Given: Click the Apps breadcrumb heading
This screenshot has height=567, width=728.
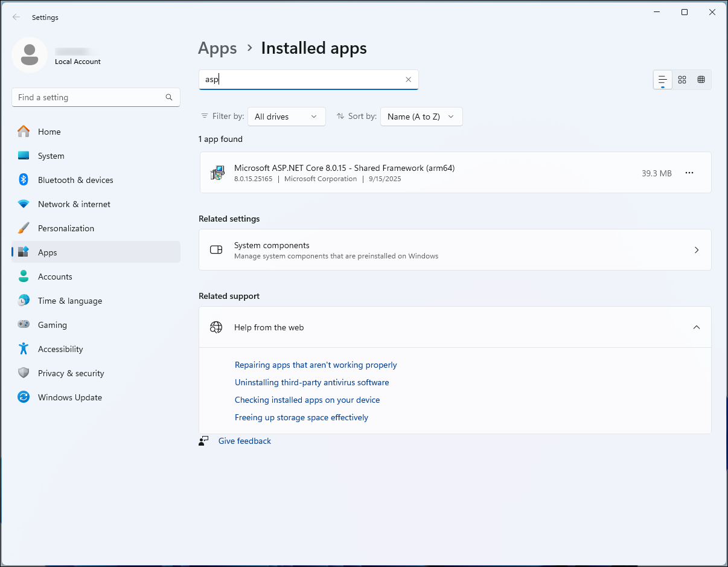Looking at the screenshot, I should coord(217,48).
